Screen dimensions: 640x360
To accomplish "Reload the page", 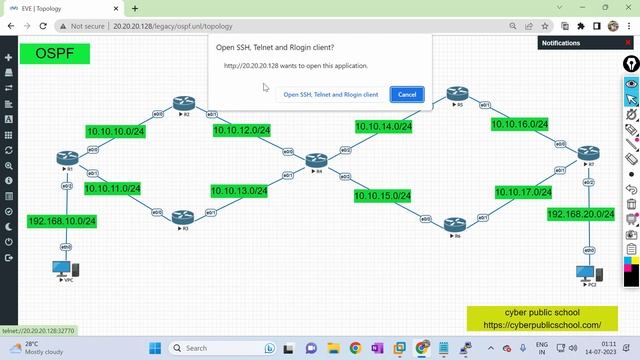I will click(43, 26).
